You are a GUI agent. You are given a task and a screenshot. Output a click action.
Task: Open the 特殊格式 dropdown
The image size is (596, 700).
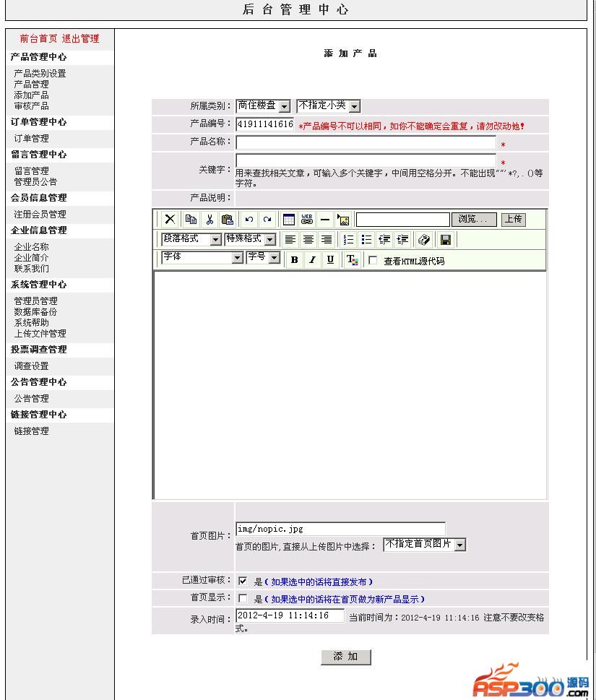coord(250,239)
